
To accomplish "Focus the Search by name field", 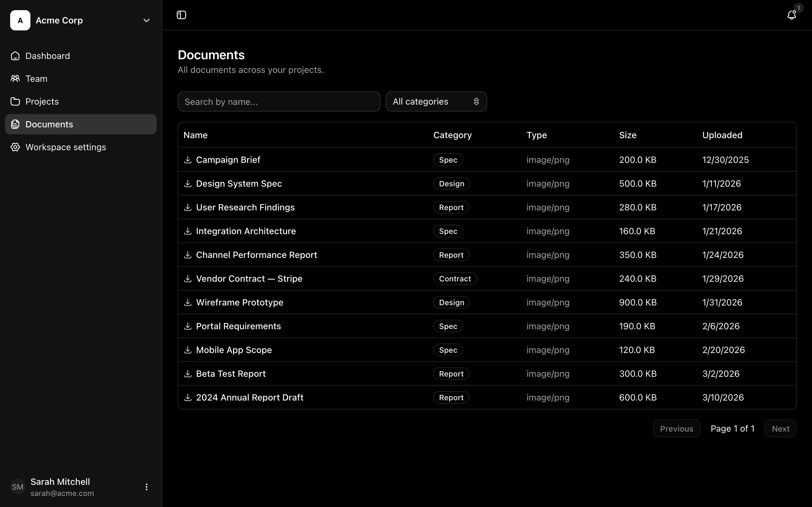I will pyautogui.click(x=278, y=101).
